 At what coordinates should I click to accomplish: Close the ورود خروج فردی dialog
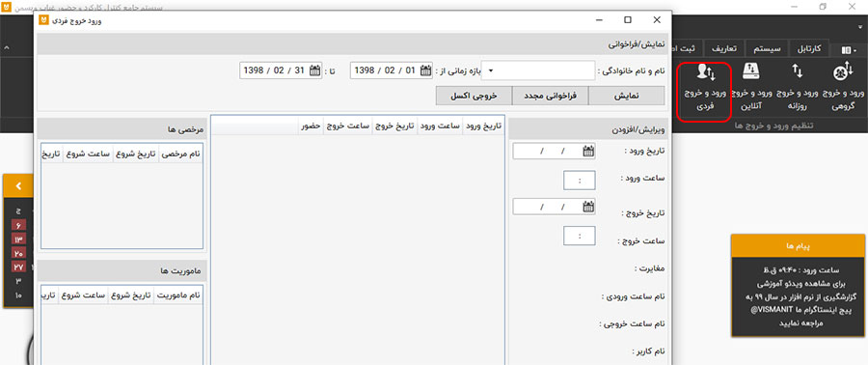coord(657,20)
